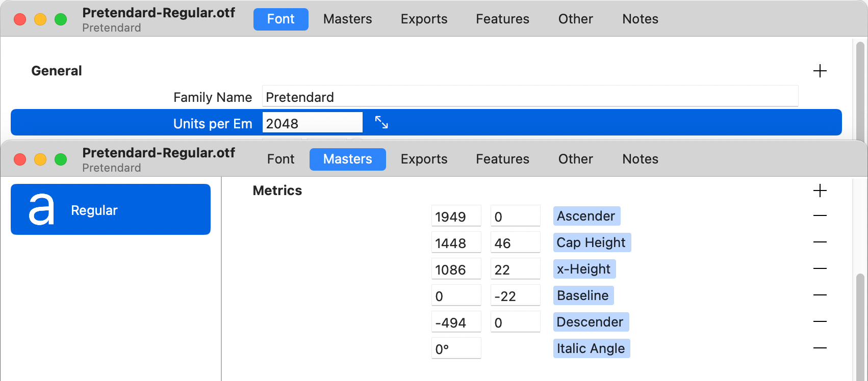Switch to Masters tab in the back window

click(x=348, y=19)
